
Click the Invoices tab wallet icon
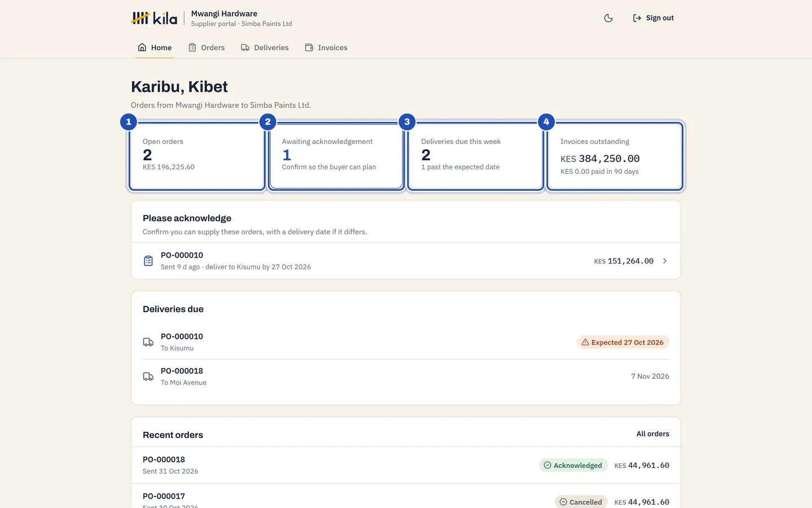coord(309,47)
